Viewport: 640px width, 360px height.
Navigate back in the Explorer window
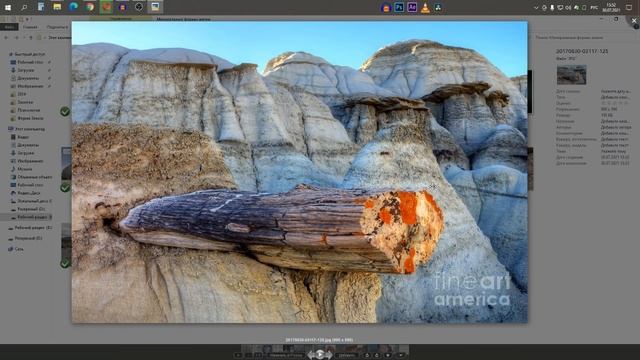click(6, 37)
